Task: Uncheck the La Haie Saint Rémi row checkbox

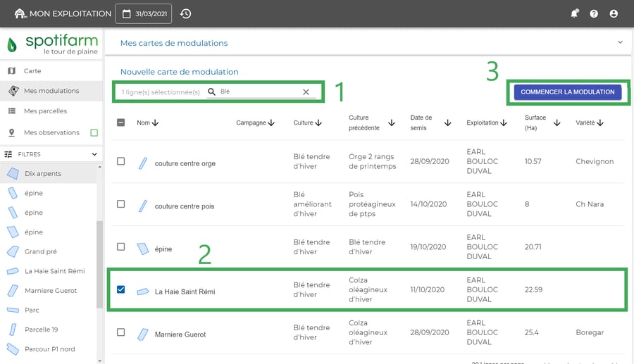Action: (120, 289)
